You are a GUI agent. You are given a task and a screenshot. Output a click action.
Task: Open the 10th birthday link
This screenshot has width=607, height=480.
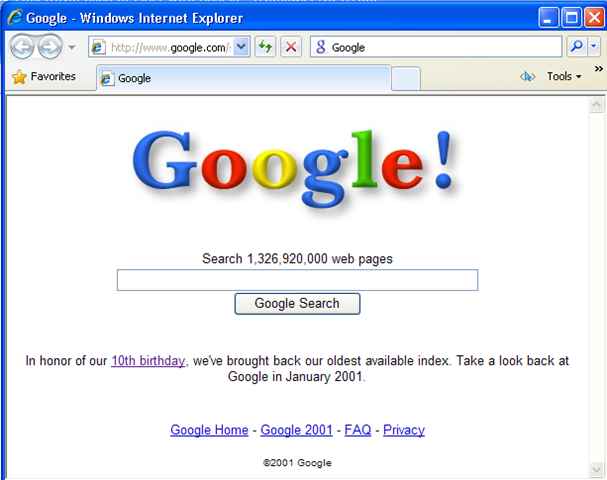tap(148, 361)
